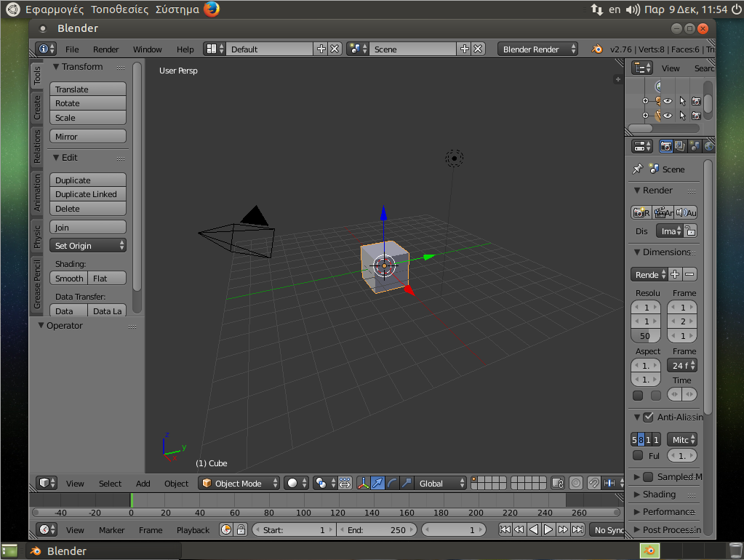Image resolution: width=744 pixels, height=560 pixels.
Task: Select the translate manipulator arrow icon
Action: 377,483
